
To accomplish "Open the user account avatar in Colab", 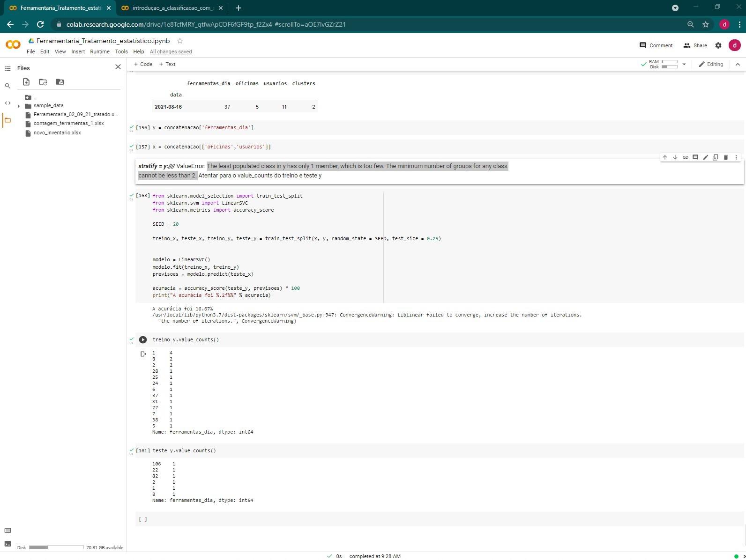I will coord(734,45).
